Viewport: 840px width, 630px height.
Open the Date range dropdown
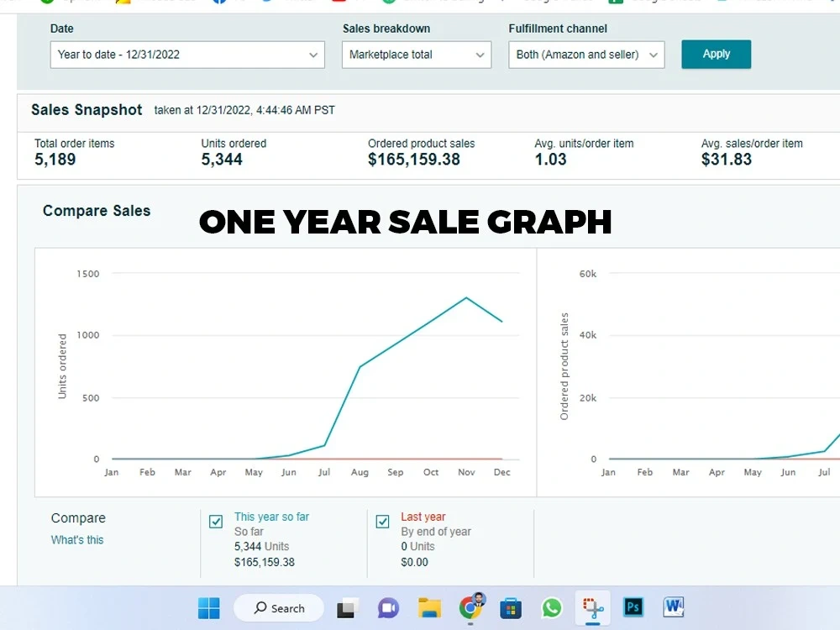[187, 55]
